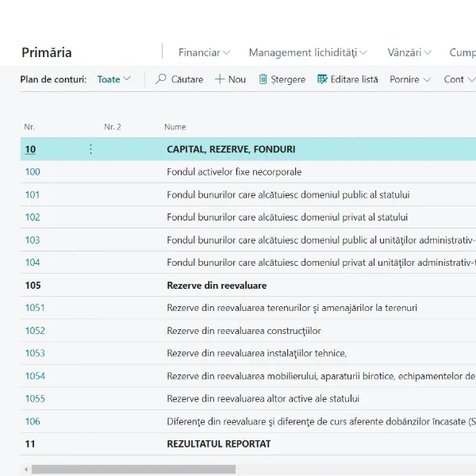Image resolution: width=476 pixels, height=476 pixels.
Task: Open row options dots for account 10
Action: [x=90, y=149]
